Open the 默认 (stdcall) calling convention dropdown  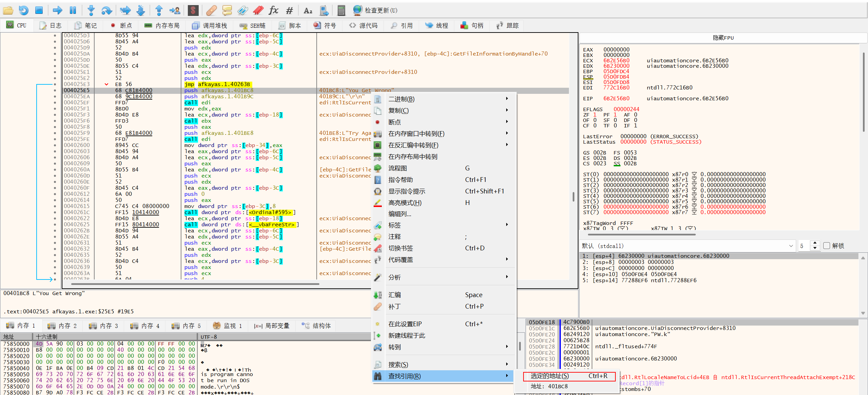pos(687,246)
